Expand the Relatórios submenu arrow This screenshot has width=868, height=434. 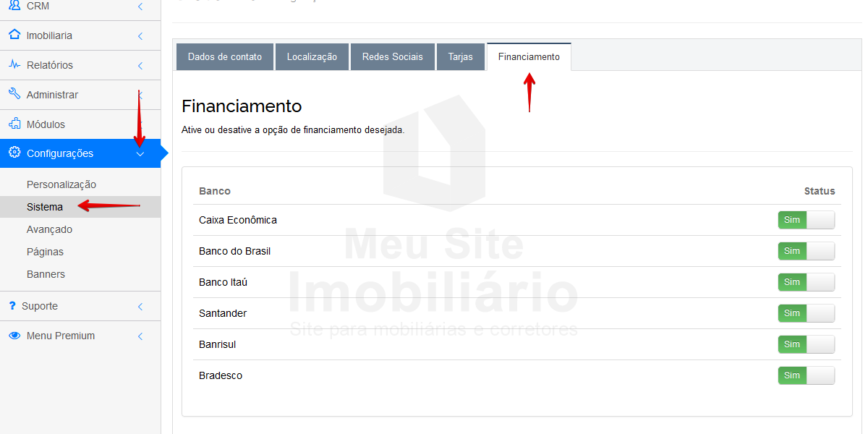(140, 65)
